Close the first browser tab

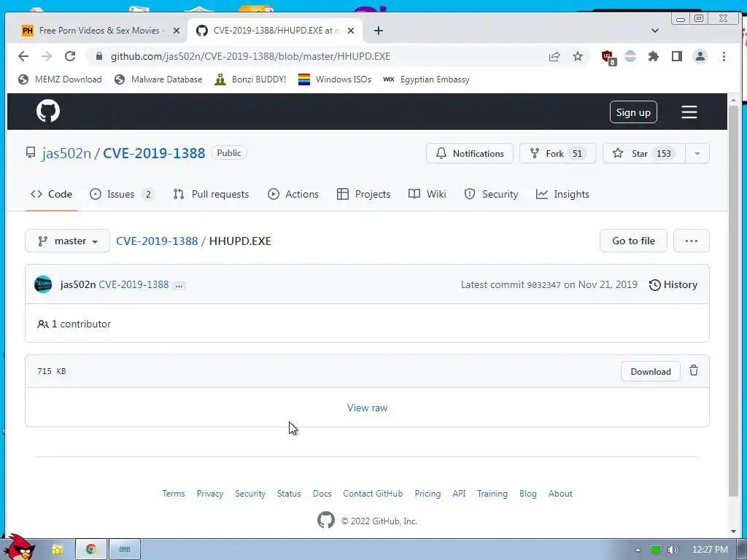(177, 31)
